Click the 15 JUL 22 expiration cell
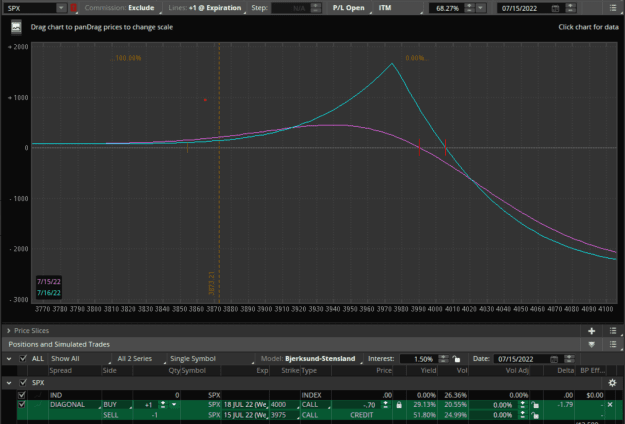Viewport: 625px width, 424px height. pyautogui.click(x=246, y=415)
